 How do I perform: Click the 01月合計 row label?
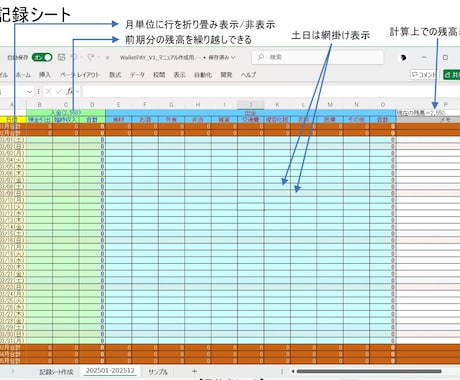click(x=13, y=126)
